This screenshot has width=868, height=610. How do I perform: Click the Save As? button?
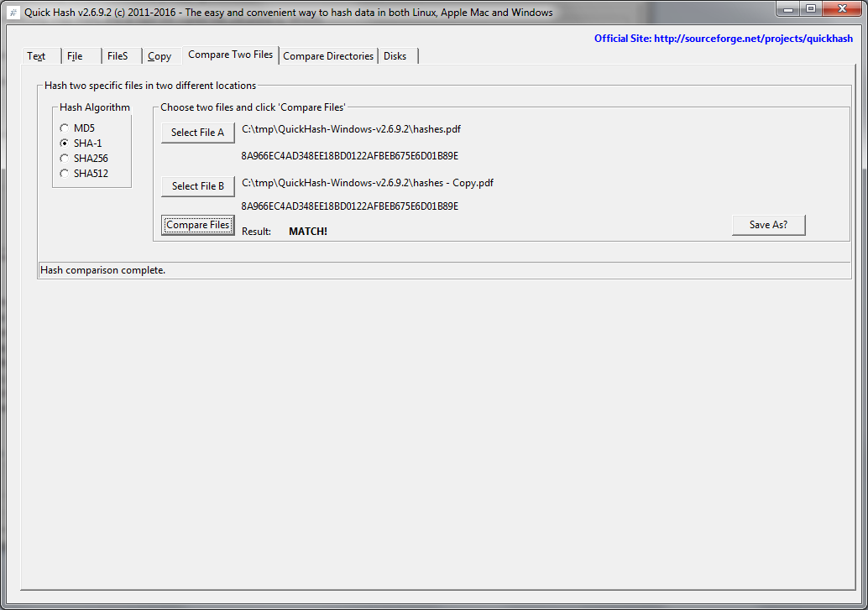(x=768, y=225)
